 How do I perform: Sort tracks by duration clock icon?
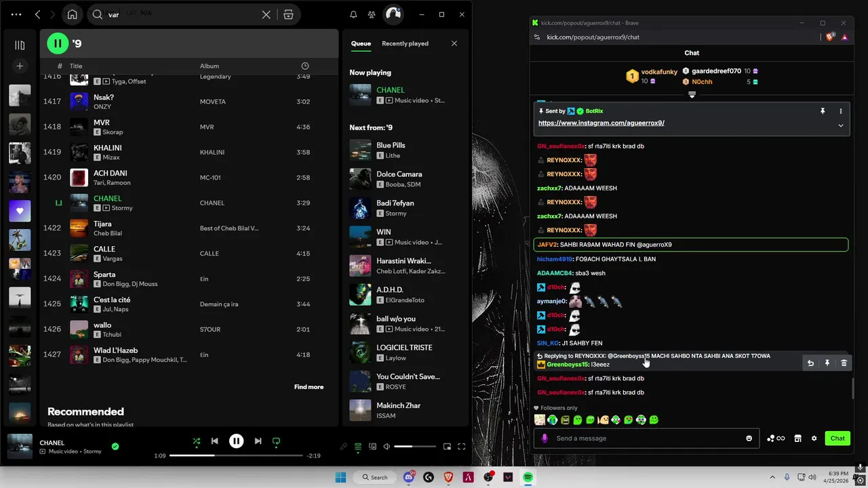tap(305, 66)
